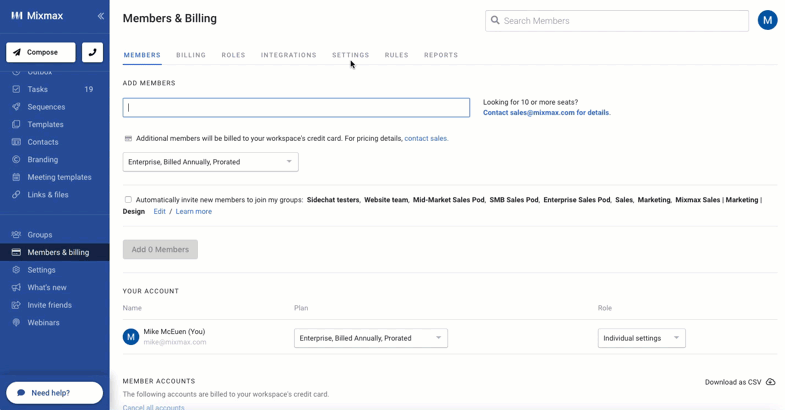Switch to the Settings tab
This screenshot has height=410, width=785.
350,55
